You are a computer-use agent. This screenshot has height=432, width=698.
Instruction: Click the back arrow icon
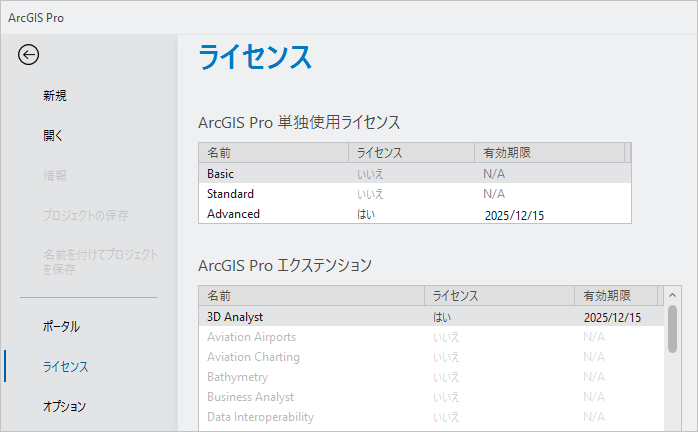coord(28,55)
